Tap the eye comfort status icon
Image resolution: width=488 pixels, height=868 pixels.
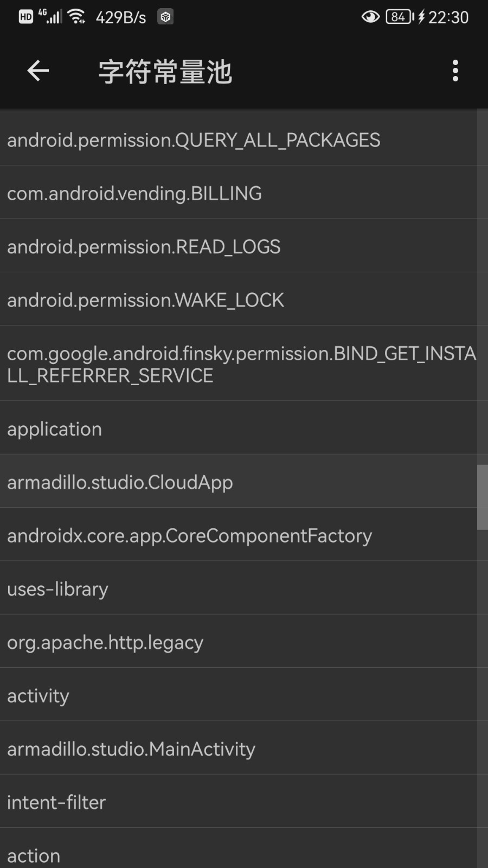[370, 17]
